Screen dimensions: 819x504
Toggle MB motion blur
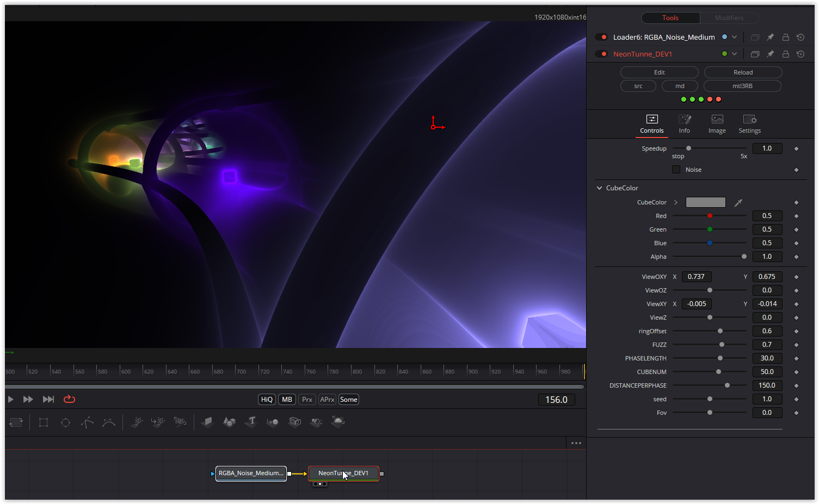pyautogui.click(x=287, y=400)
